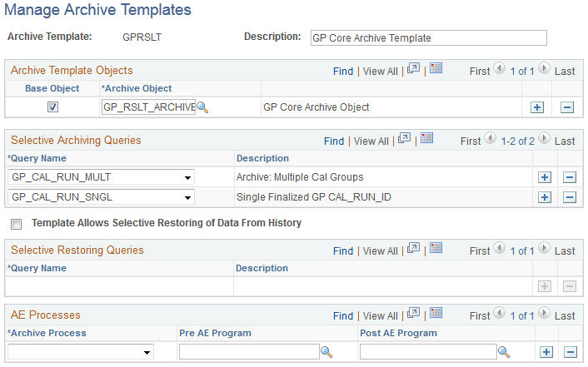Add a row in Archive Template Objects
Image resolution: width=588 pixels, height=367 pixels.
(x=537, y=107)
